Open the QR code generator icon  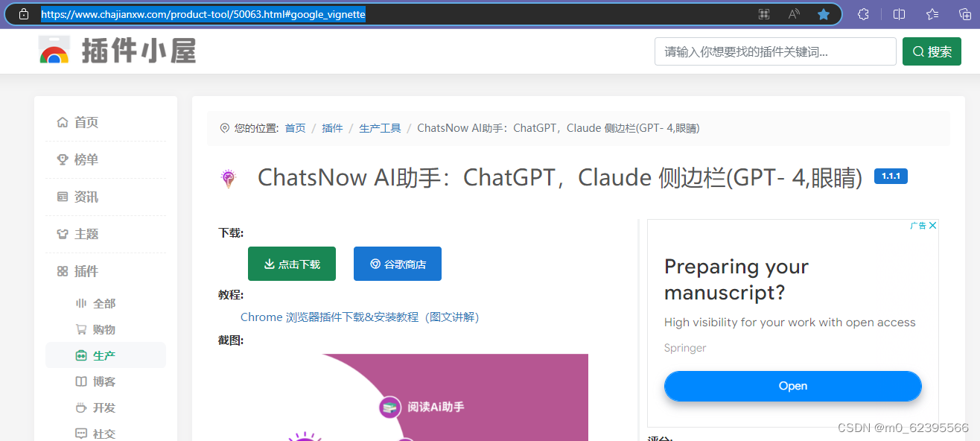tap(764, 14)
